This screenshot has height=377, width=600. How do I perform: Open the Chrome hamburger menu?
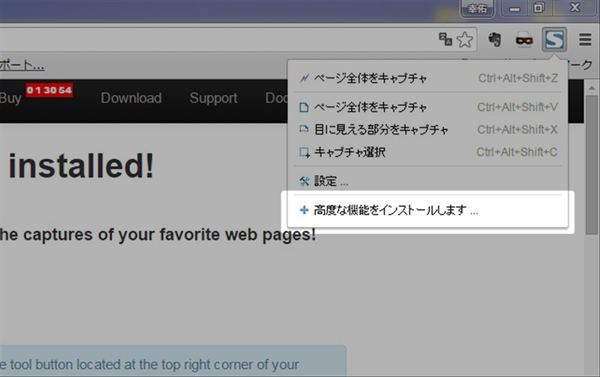(x=585, y=39)
